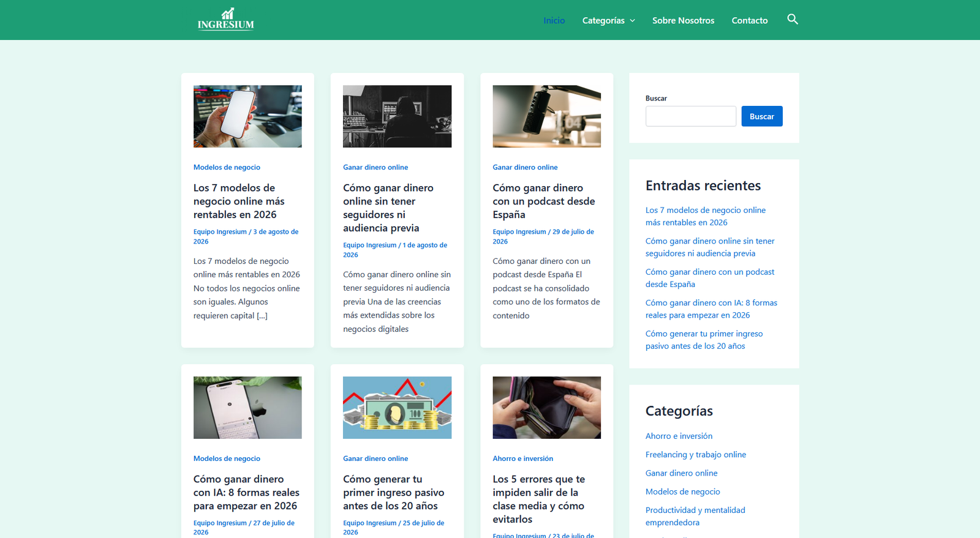980x538 pixels.
Task: Open post title 'Cómo ganar dinero con IA'
Action: point(246,493)
